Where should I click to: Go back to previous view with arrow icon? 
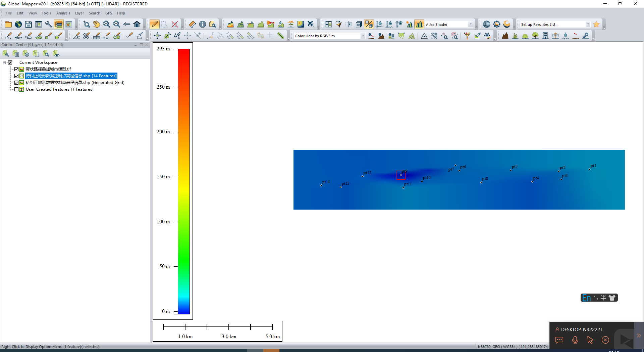pos(127,24)
